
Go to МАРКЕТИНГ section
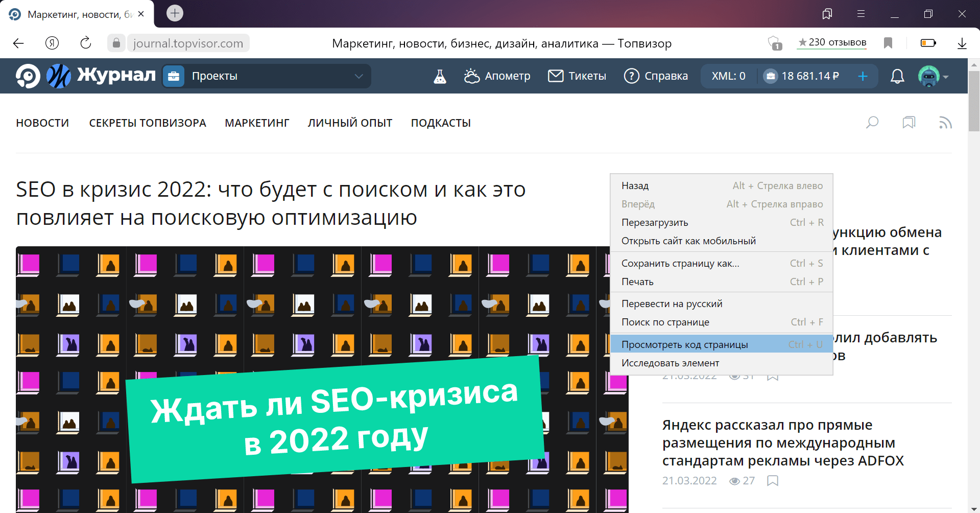(x=257, y=123)
